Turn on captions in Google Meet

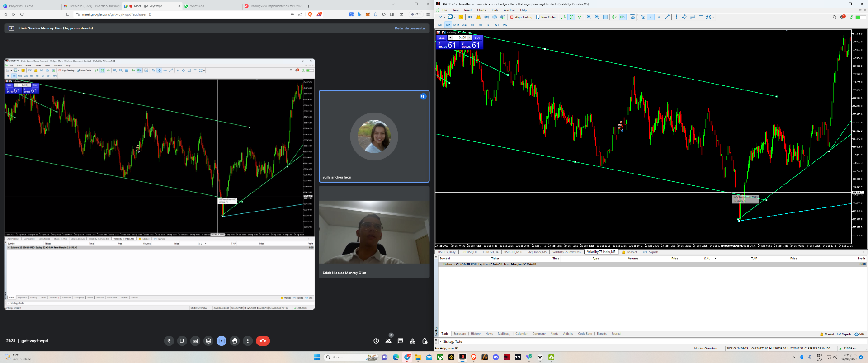pyautogui.click(x=195, y=341)
